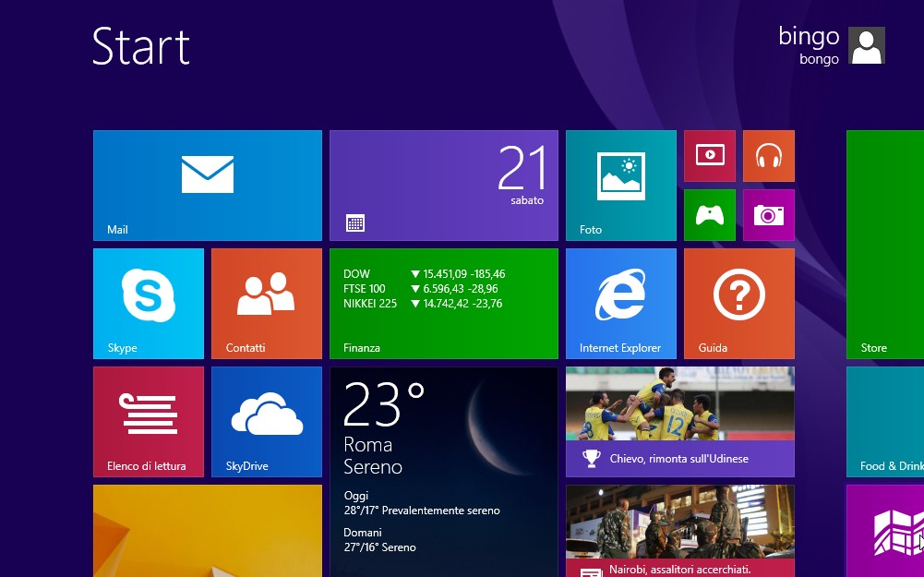The image size is (924, 577).
Task: Open the yellow Desktop tile
Action: click(x=208, y=531)
